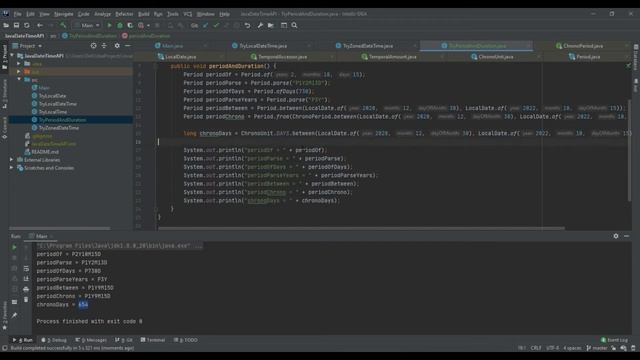Click the green Build hammer icon
640x360 pixels.
tap(63, 25)
